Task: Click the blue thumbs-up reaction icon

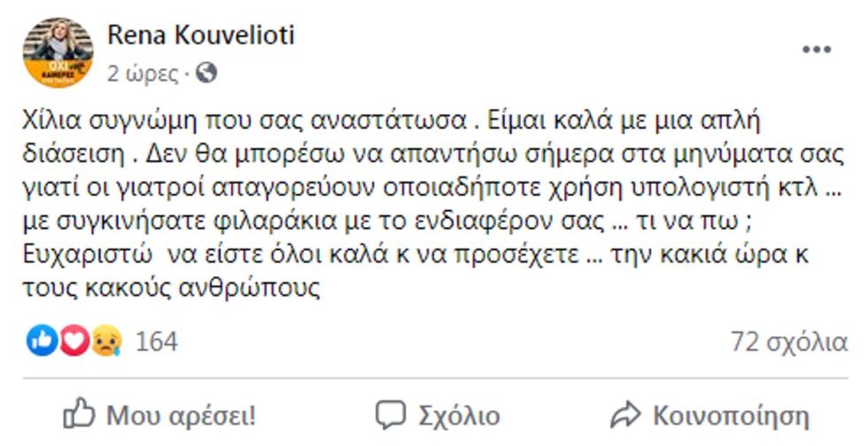Action: 40,340
